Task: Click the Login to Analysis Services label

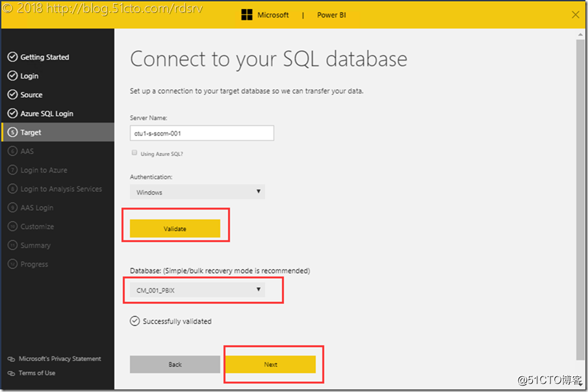Action: [x=61, y=189]
